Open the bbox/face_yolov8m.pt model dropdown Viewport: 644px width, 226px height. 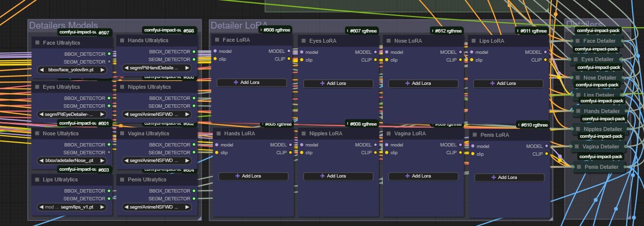pos(72,70)
